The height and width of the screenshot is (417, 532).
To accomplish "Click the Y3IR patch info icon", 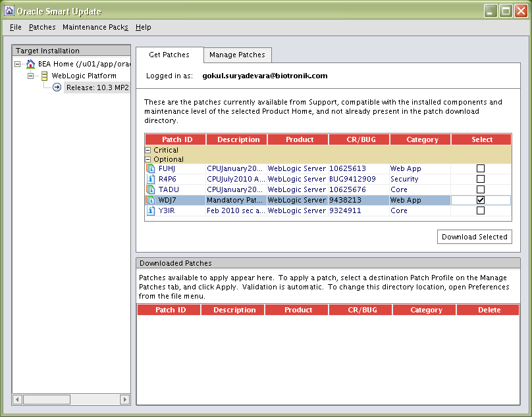I will tap(151, 211).
